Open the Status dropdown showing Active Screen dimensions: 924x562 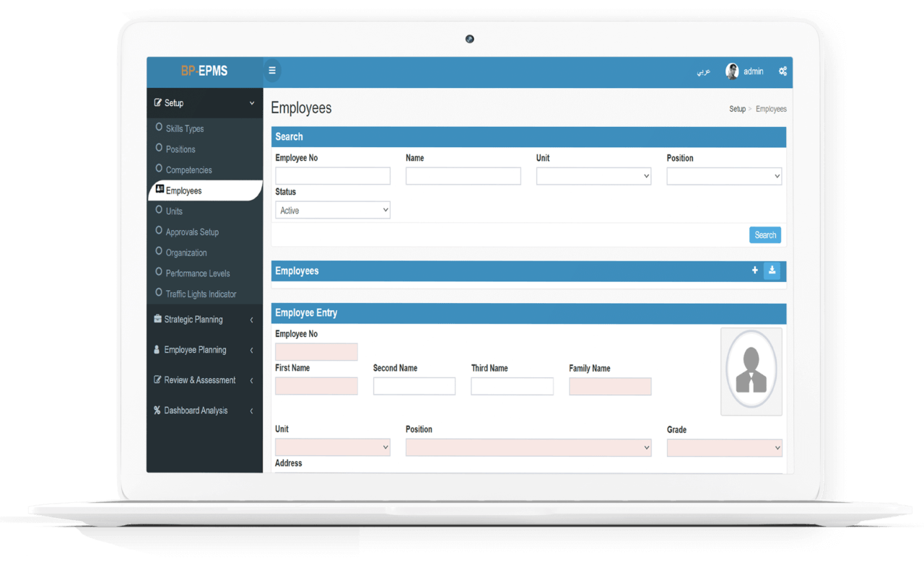point(332,209)
